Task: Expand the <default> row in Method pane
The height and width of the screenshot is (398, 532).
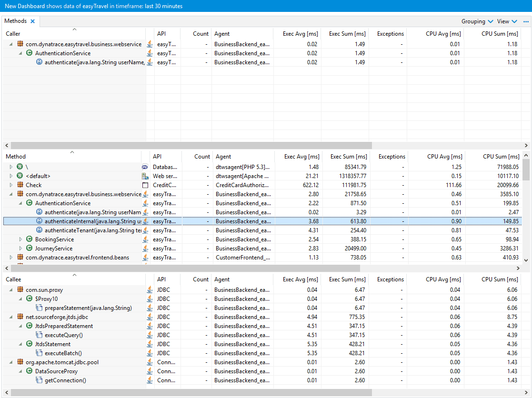Action: coord(11,176)
